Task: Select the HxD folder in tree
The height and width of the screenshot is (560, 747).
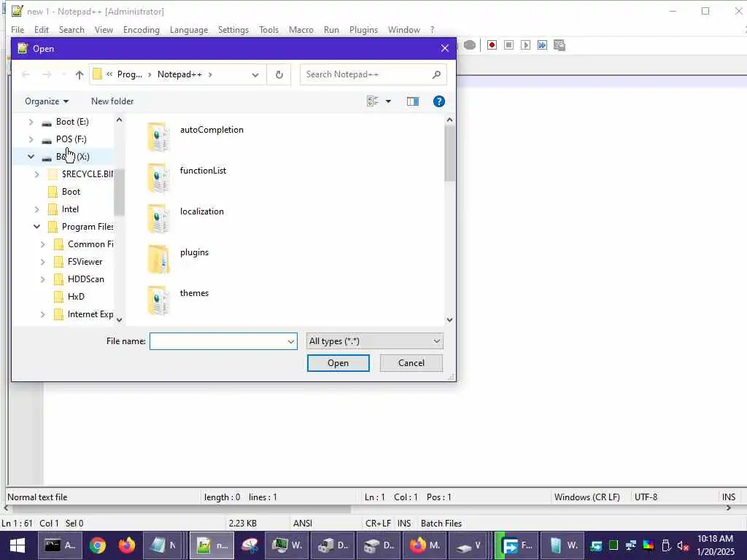Action: [76, 297]
